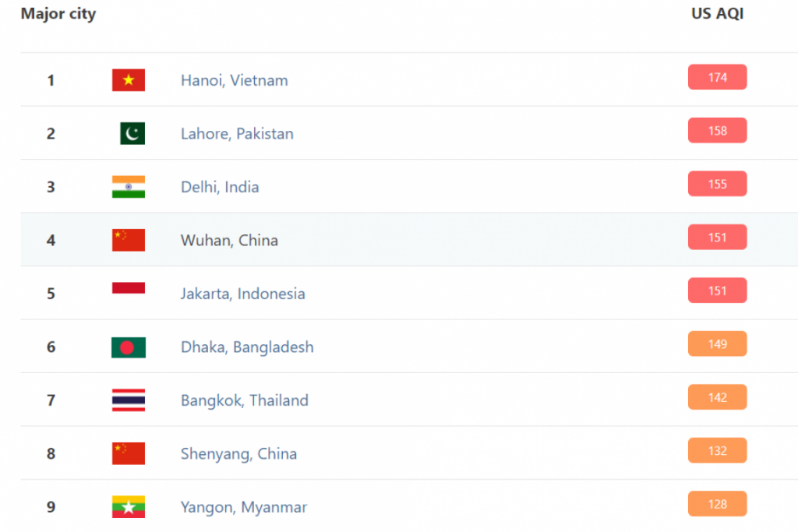Open the Lahore, Pakistan city link
Image resolution: width=798 pixels, height=532 pixels.
coord(237,134)
